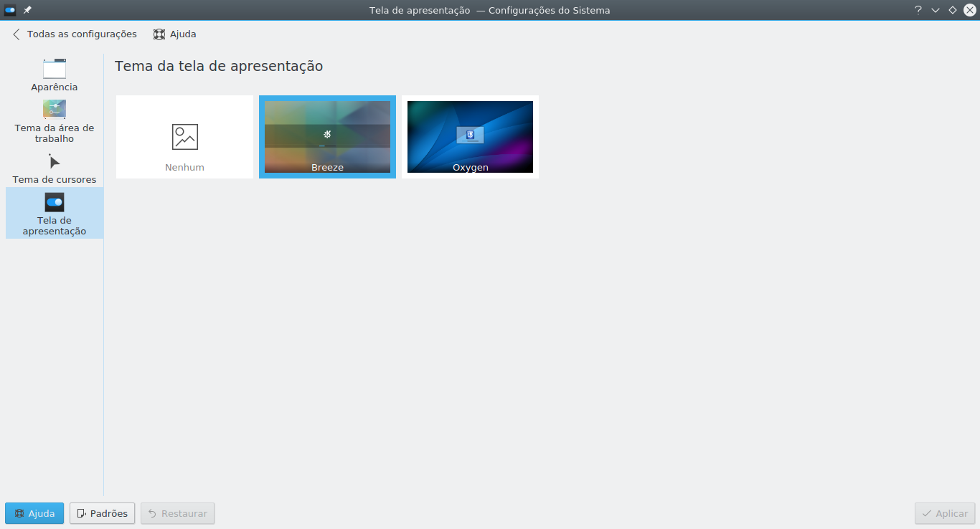This screenshot has width=980, height=529.
Task: Open the window menu icon in title bar
Action: pyautogui.click(x=10, y=10)
